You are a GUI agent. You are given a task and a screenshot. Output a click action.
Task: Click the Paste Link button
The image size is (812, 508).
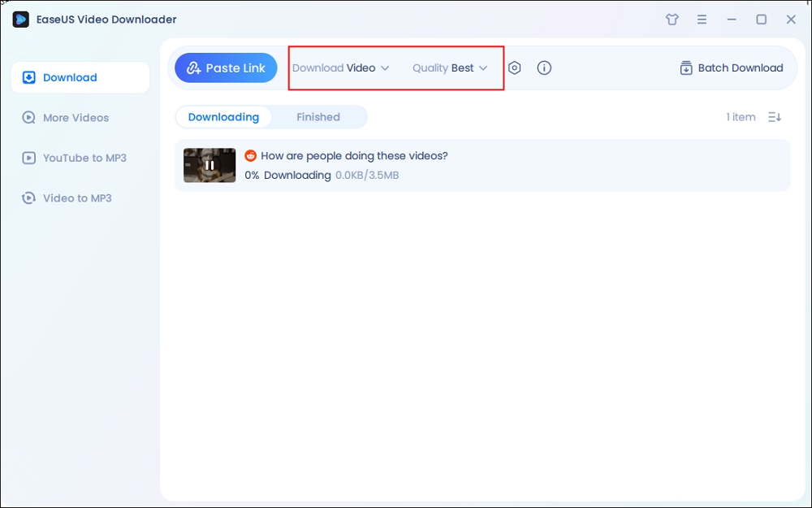coord(226,68)
